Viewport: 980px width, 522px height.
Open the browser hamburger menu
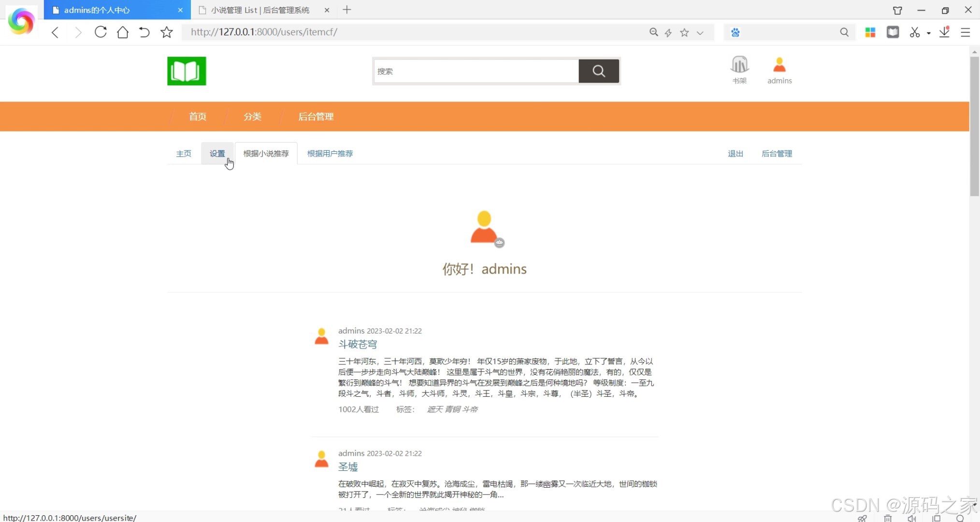[x=966, y=32]
